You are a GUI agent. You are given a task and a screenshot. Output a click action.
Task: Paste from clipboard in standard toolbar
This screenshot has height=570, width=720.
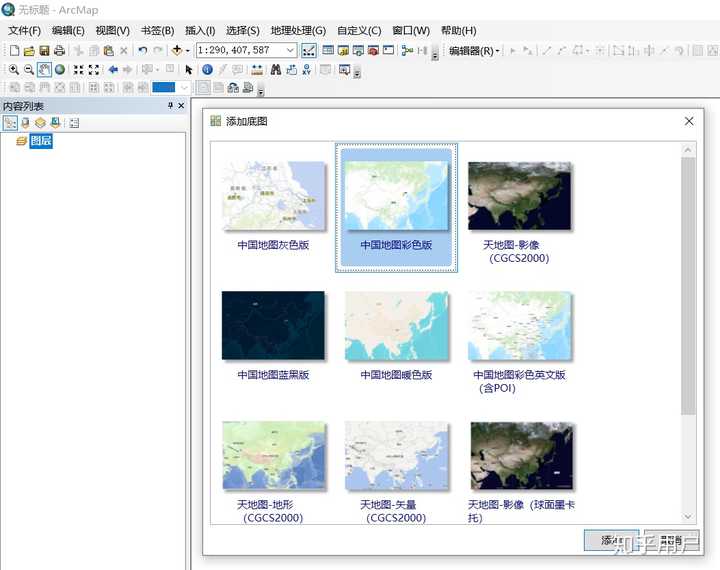coord(109,51)
